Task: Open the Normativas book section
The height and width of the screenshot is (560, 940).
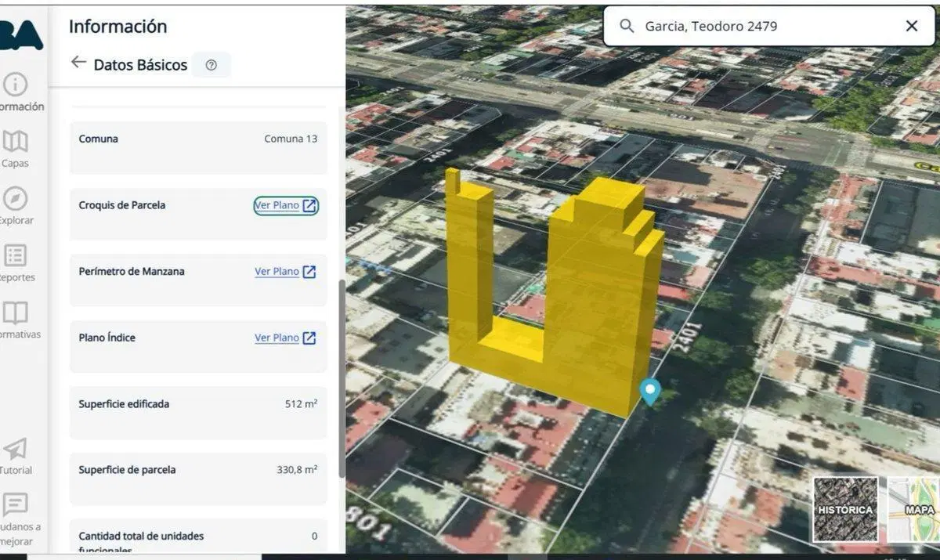Action: coord(16,320)
